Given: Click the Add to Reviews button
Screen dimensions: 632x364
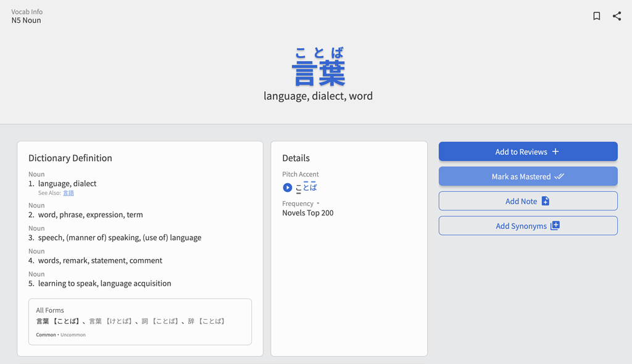Looking at the screenshot, I should coord(528,152).
